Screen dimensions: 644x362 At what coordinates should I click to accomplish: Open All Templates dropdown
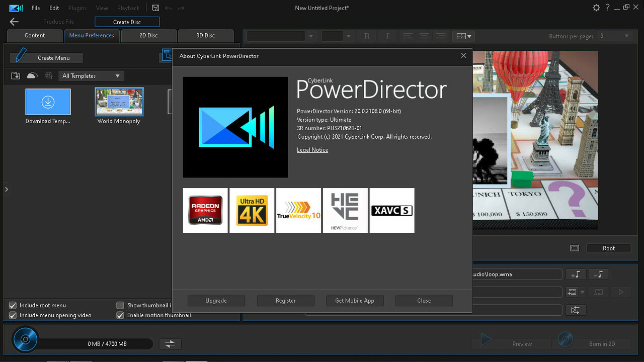tap(91, 76)
